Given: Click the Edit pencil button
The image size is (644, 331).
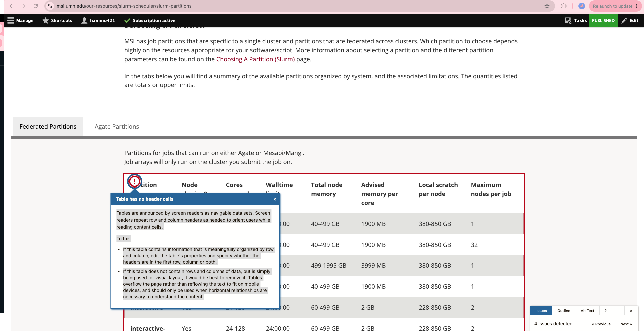Looking at the screenshot, I should coord(630,20).
